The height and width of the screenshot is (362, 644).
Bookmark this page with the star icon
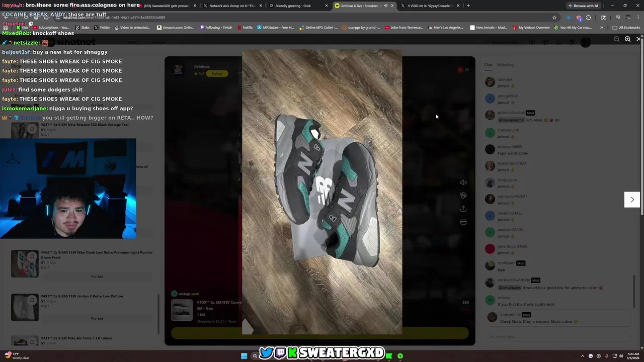tap(554, 18)
